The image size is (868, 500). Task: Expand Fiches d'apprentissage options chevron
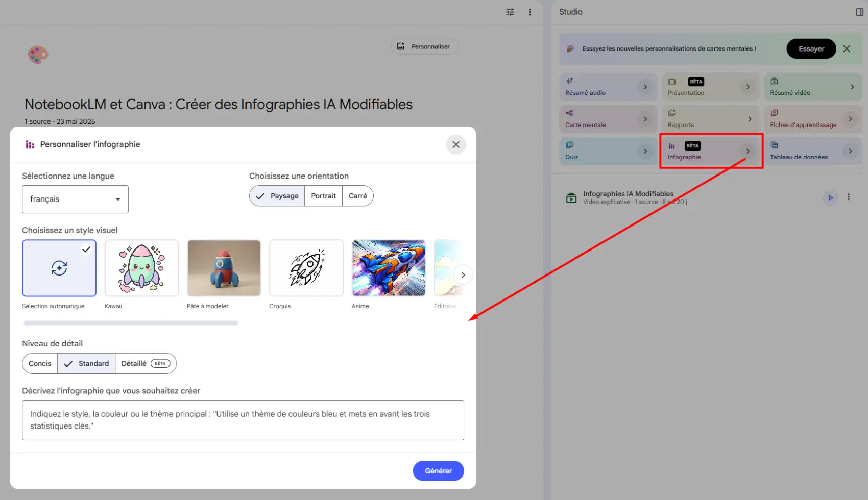pyautogui.click(x=850, y=119)
